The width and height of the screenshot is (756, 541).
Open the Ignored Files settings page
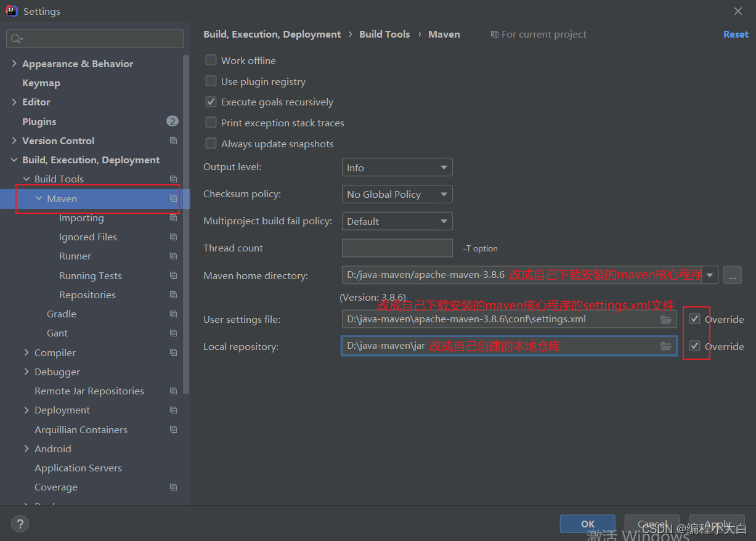(88, 237)
